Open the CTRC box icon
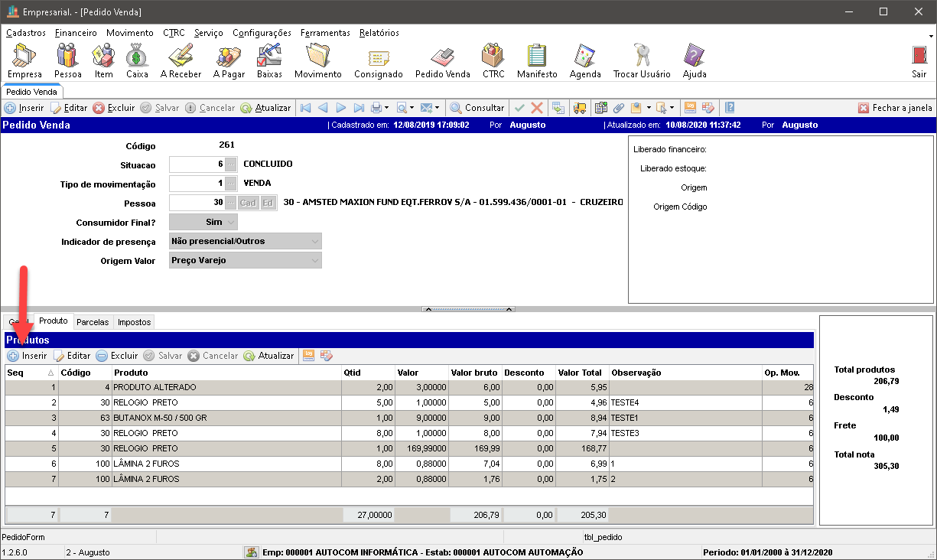The height and width of the screenshot is (560, 937). pyautogui.click(x=493, y=60)
